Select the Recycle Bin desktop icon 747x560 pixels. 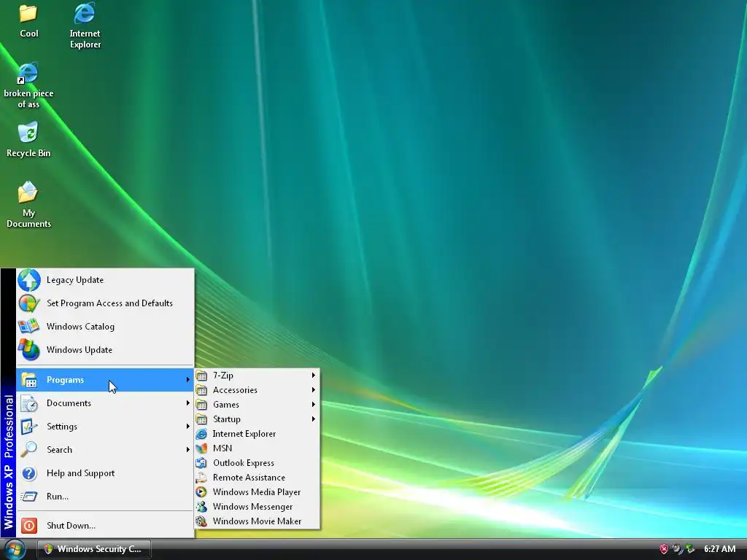point(28,139)
